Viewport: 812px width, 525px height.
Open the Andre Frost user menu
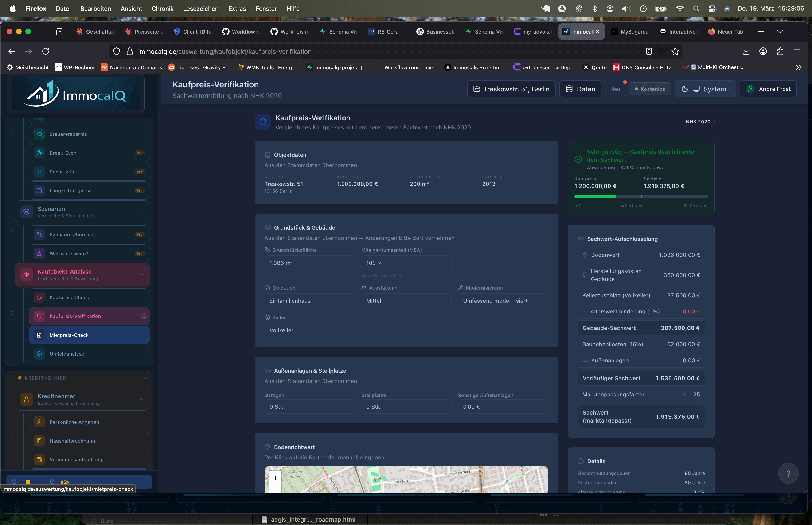pyautogui.click(x=768, y=89)
